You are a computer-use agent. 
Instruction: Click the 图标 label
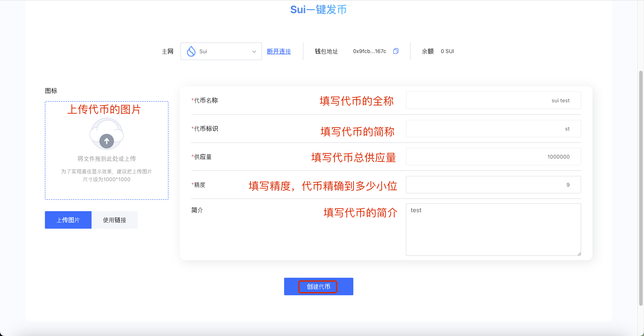(51, 90)
